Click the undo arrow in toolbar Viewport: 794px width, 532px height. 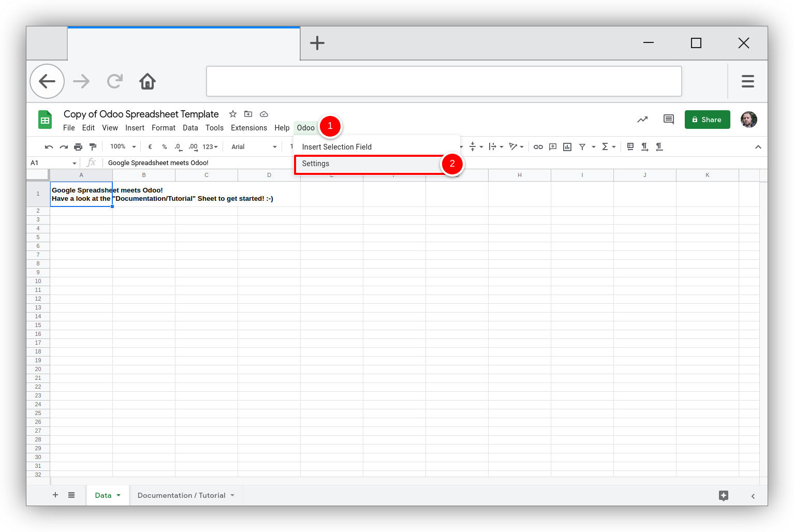pyautogui.click(x=49, y=147)
